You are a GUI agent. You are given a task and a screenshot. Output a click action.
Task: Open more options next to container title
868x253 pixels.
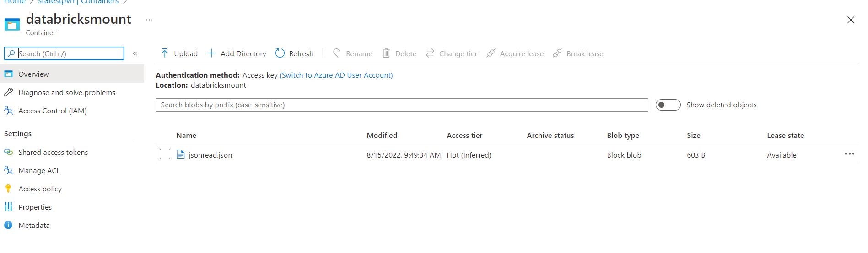coord(149,20)
